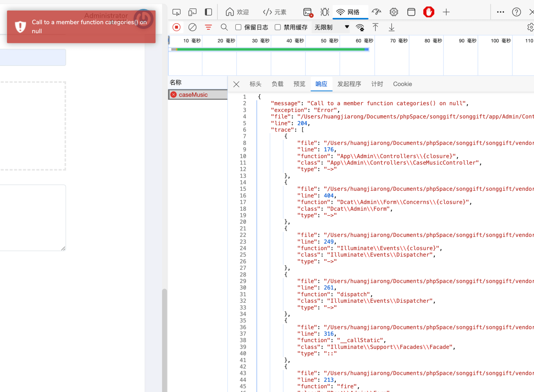Switch to the Payload (负载) tab
Screen dimensions: 534x392
pos(277,84)
